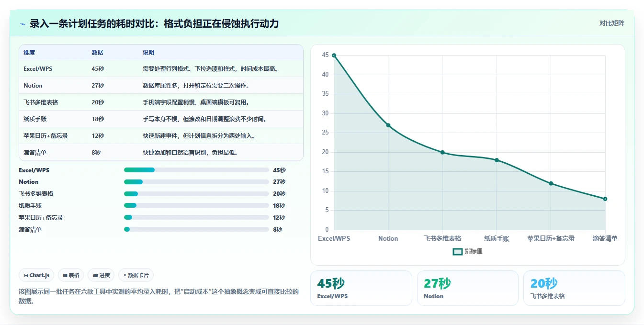Click the 数据卡片 tag pill

(x=136, y=275)
